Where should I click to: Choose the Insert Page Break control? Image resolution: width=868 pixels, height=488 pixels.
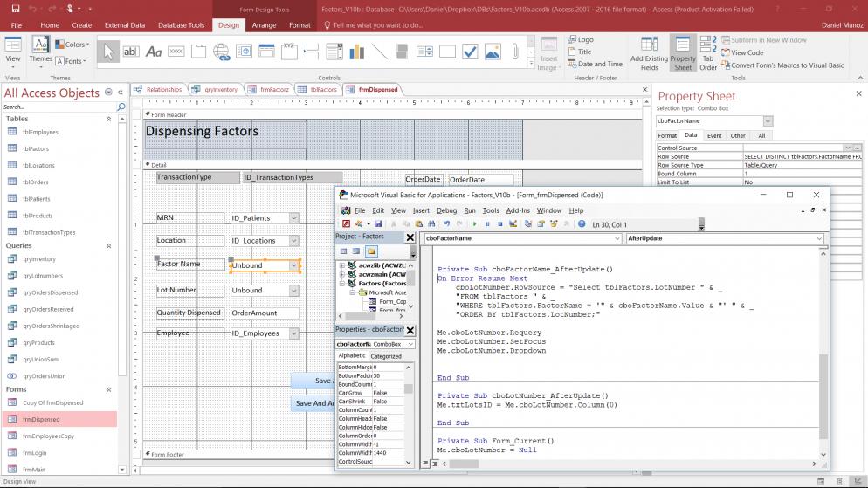click(312, 52)
